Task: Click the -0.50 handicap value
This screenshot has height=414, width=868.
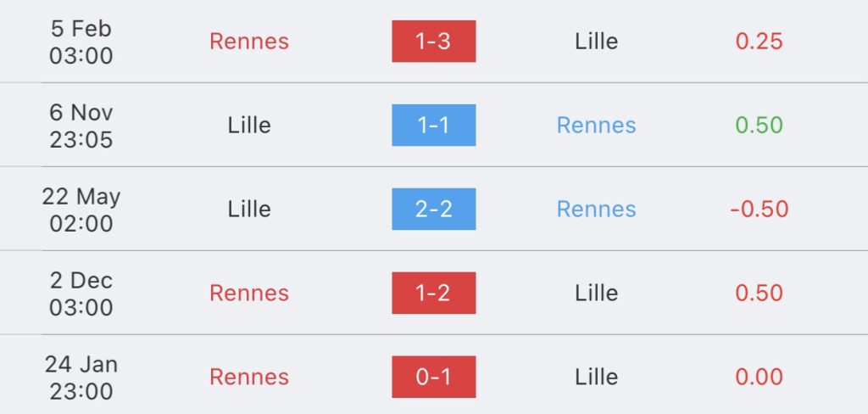Action: pyautogui.click(x=759, y=209)
